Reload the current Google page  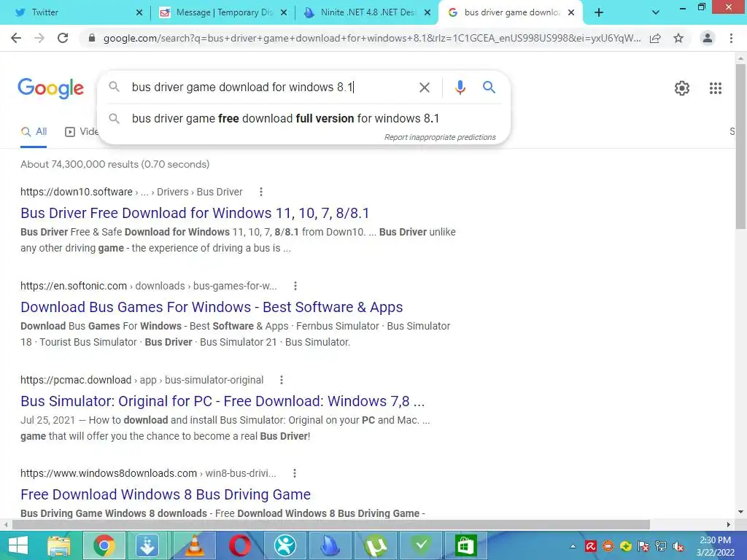[x=63, y=38]
